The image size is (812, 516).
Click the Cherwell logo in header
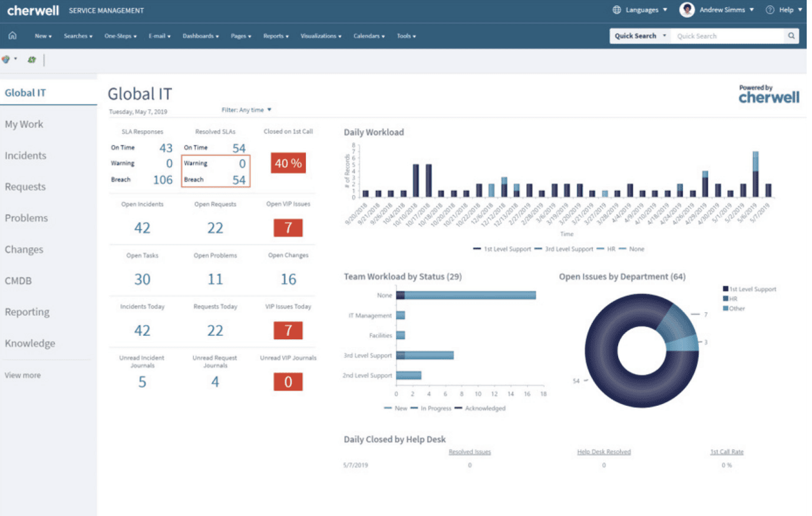pos(33,10)
